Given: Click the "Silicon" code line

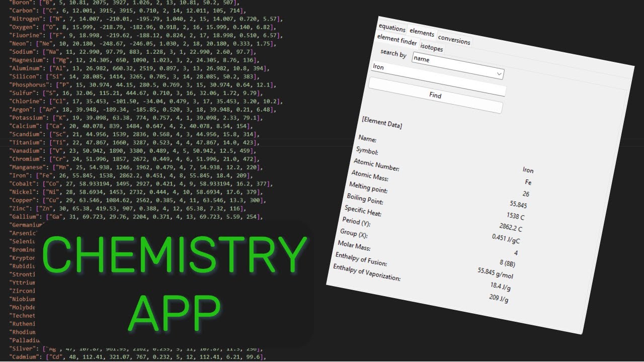Looking at the screenshot, I should pyautogui.click(x=134, y=76).
